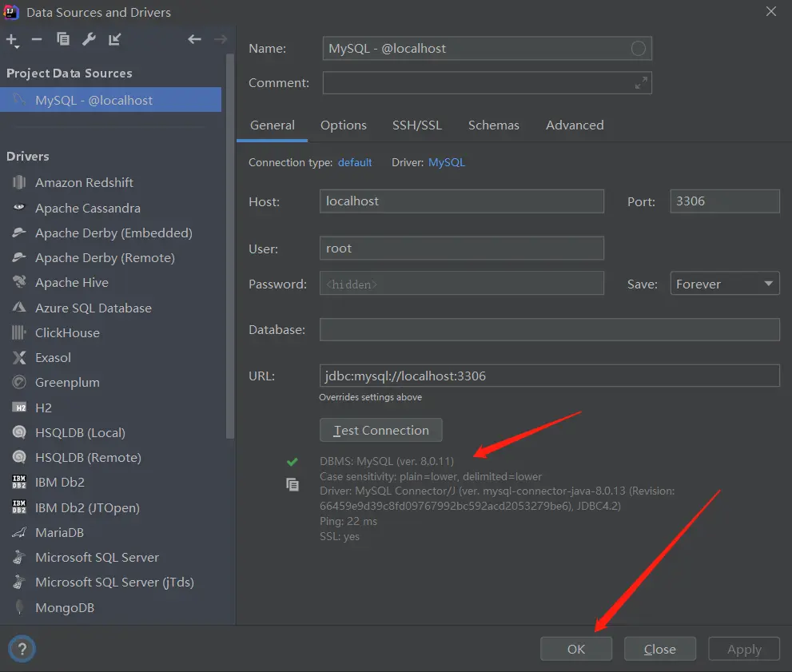This screenshot has width=792, height=672.
Task: Open the Schemas tab
Action: click(493, 125)
